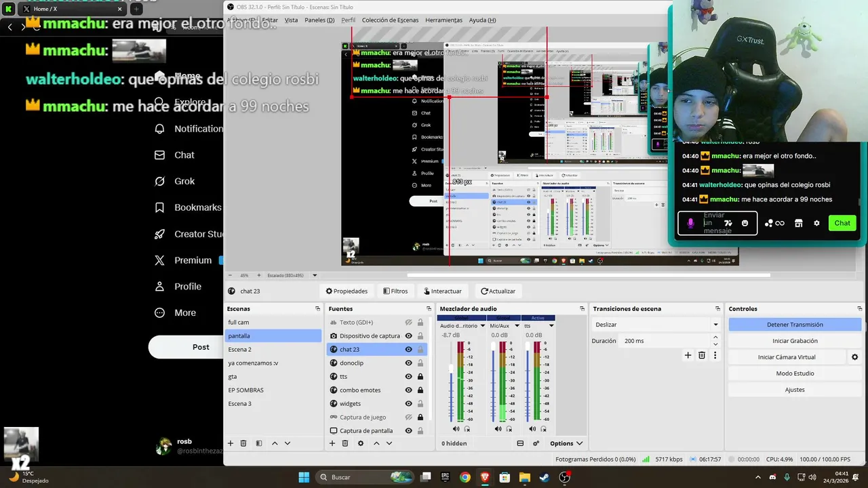
Task: Click Iniciar Grabación button
Action: (x=795, y=341)
